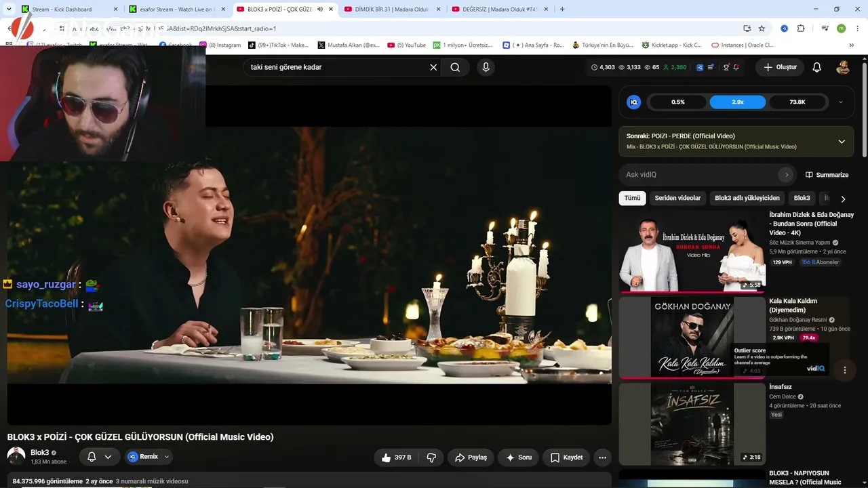Open YouTube notifications bell in header
868x488 pixels.
click(817, 67)
